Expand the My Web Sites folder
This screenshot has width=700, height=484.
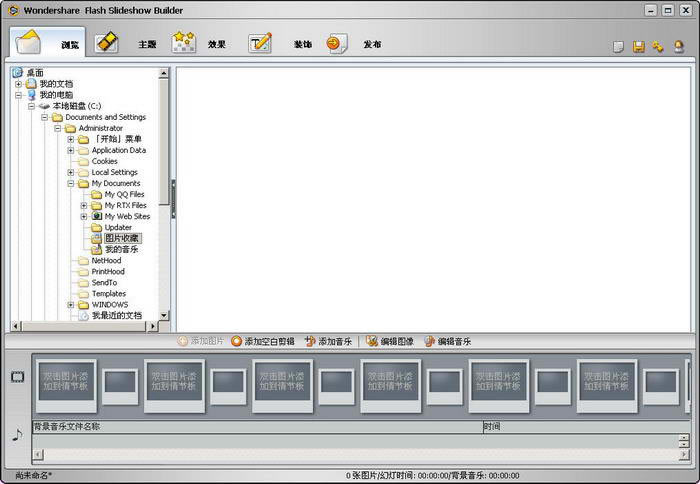click(83, 217)
